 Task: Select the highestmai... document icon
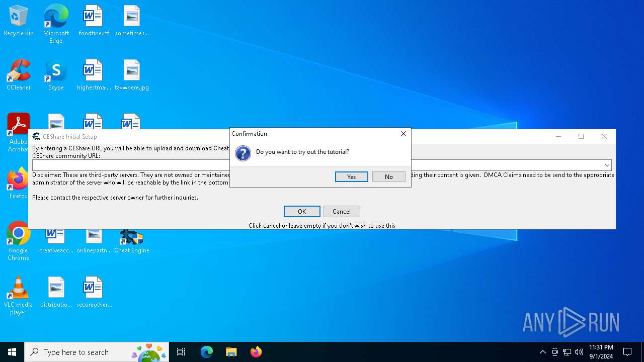[x=94, y=75]
